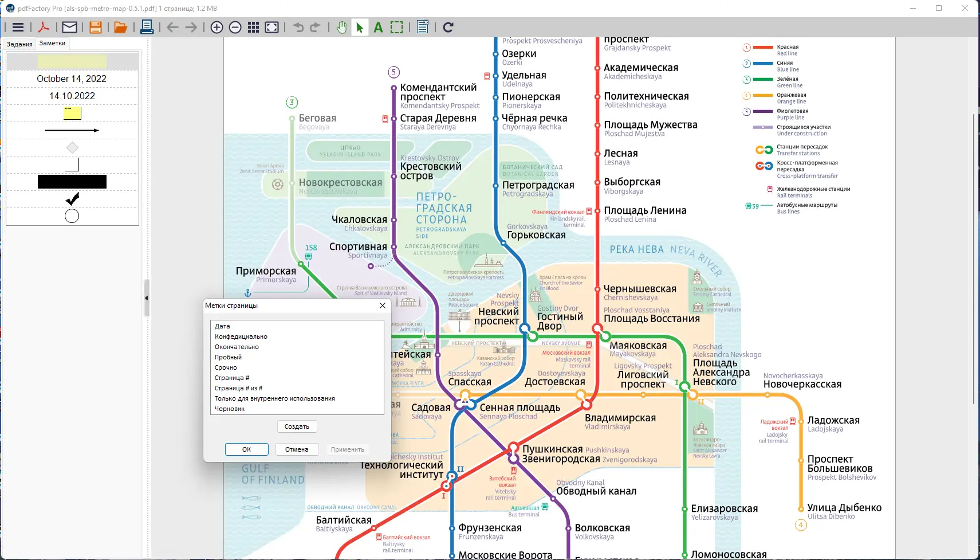Screen dimensions: 980x560
Task: Confirm dialog with OK button
Action: pyautogui.click(x=246, y=449)
